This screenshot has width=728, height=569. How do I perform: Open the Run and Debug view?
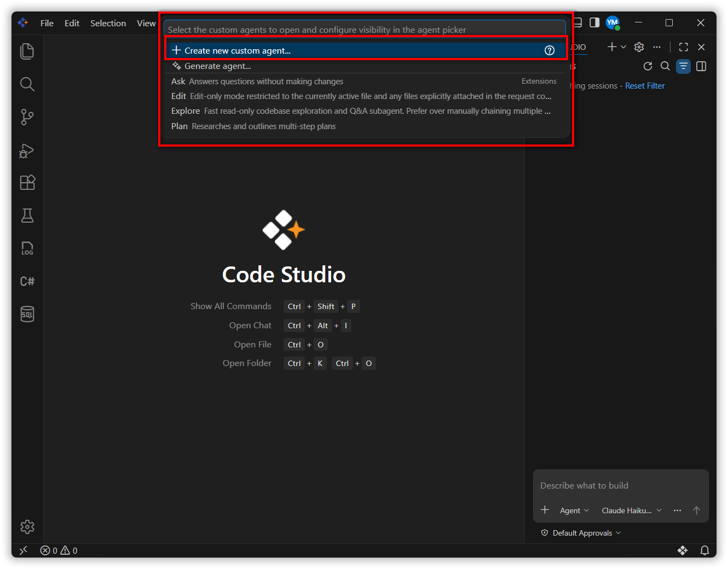tap(27, 150)
